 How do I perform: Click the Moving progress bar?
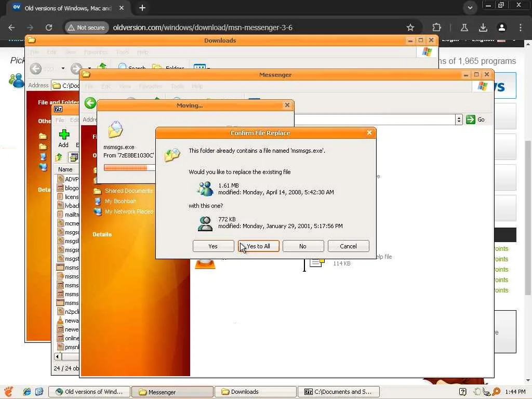[x=129, y=168]
